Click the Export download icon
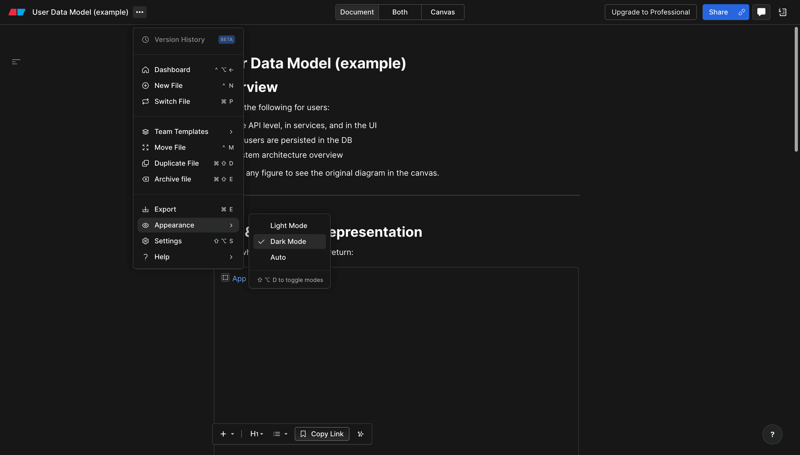Viewport: 800px width, 455px height. point(145,209)
